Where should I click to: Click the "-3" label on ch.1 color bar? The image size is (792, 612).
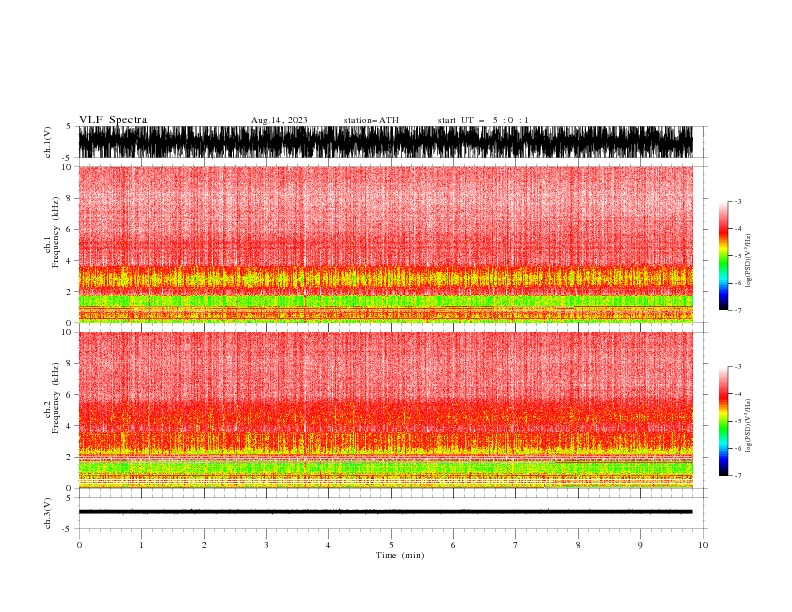738,201
